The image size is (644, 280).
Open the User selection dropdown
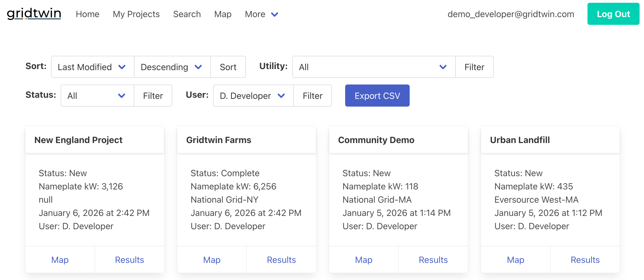pyautogui.click(x=253, y=96)
